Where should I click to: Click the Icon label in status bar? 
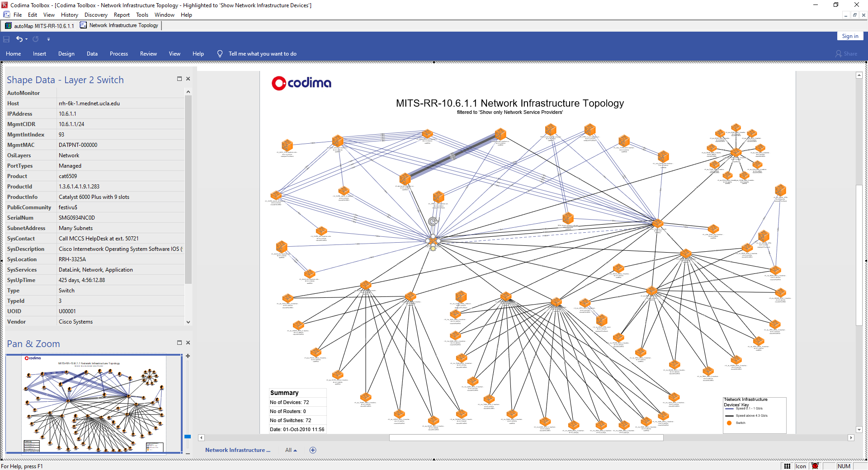[801, 466]
